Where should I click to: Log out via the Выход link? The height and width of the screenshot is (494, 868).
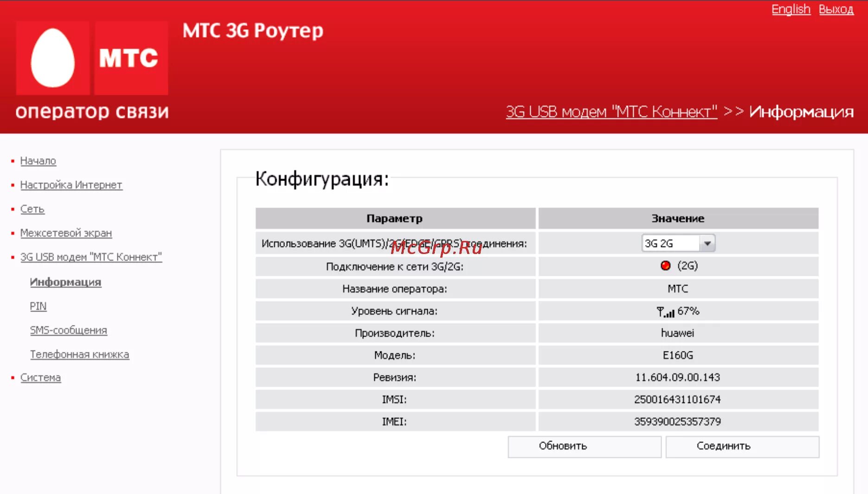point(836,9)
